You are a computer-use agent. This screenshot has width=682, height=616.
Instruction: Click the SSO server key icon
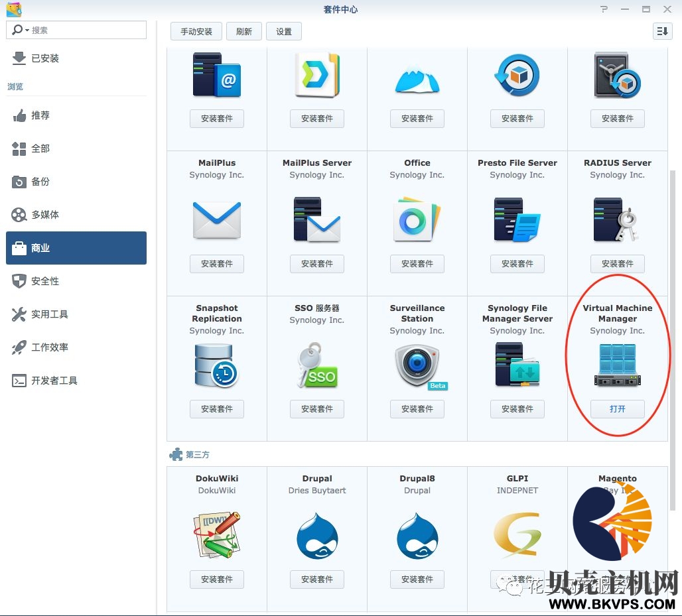point(317,365)
